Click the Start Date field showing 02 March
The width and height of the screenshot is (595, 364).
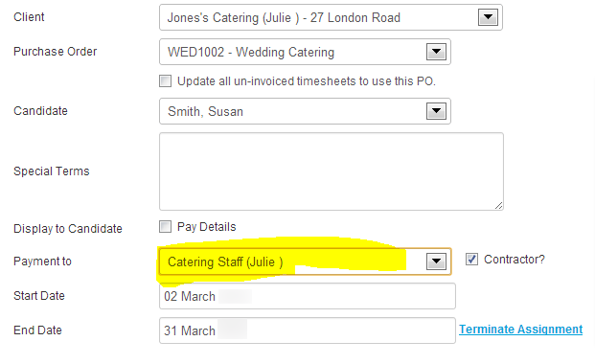point(308,296)
